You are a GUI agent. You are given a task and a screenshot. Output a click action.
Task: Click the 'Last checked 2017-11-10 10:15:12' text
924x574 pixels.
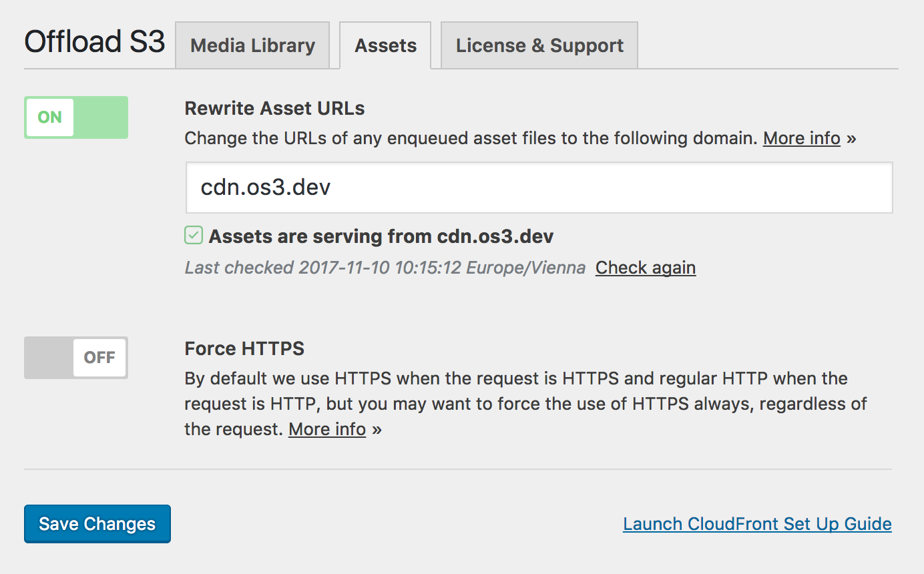[x=385, y=268]
